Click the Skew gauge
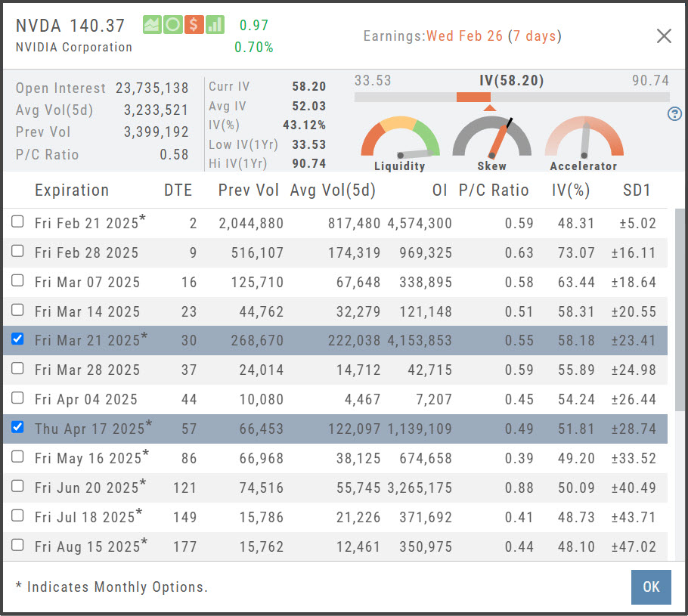The width and height of the screenshot is (688, 616). pos(492,144)
